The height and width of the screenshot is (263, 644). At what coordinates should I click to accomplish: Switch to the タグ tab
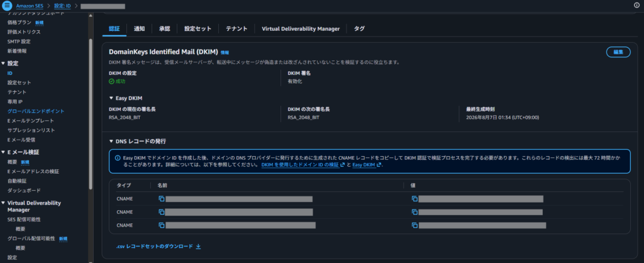[359, 29]
